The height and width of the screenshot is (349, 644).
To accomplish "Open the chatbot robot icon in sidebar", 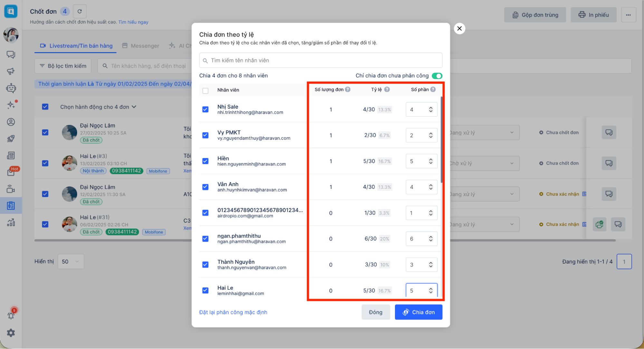I will [x=11, y=88].
